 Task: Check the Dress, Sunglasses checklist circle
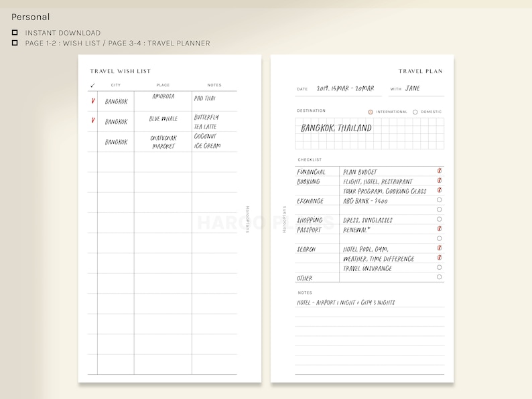[440, 220]
